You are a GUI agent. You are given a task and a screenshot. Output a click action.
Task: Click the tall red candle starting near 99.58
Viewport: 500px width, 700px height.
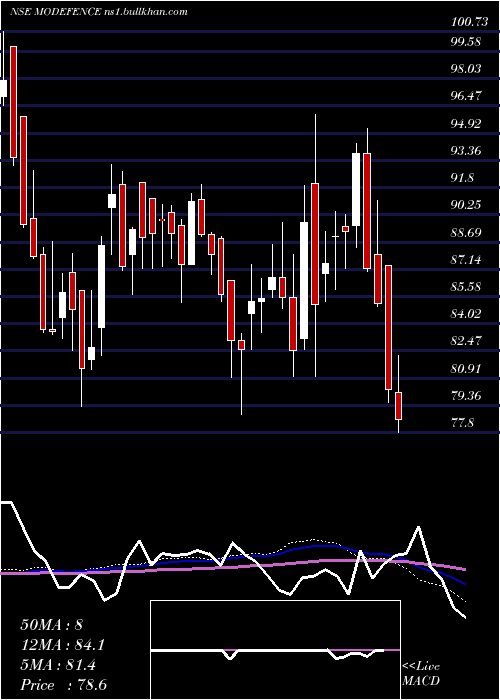14,102
